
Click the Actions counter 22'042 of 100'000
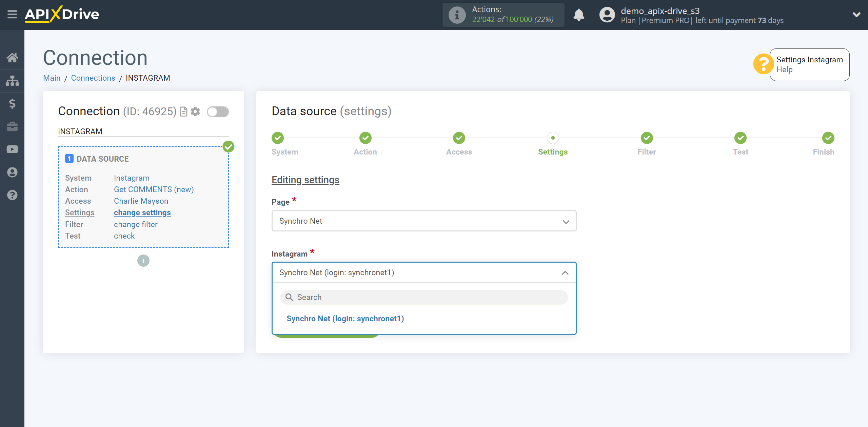click(x=513, y=20)
